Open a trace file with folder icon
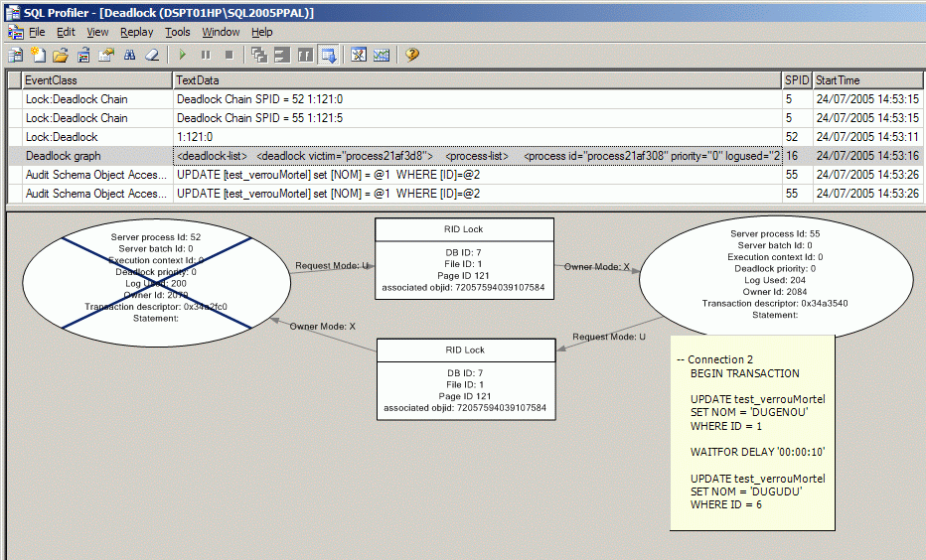This screenshot has height=560, width=926. [61, 55]
